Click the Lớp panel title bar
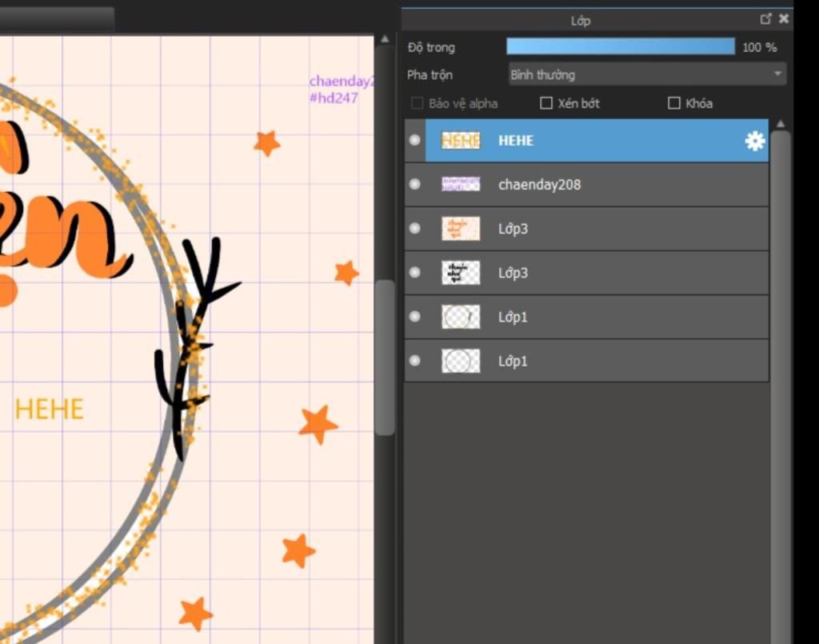 point(580,20)
